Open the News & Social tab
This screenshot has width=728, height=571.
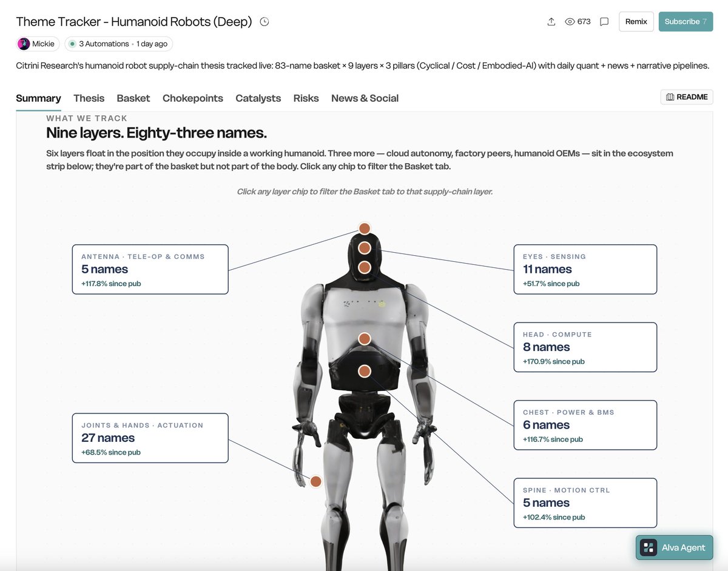click(365, 98)
